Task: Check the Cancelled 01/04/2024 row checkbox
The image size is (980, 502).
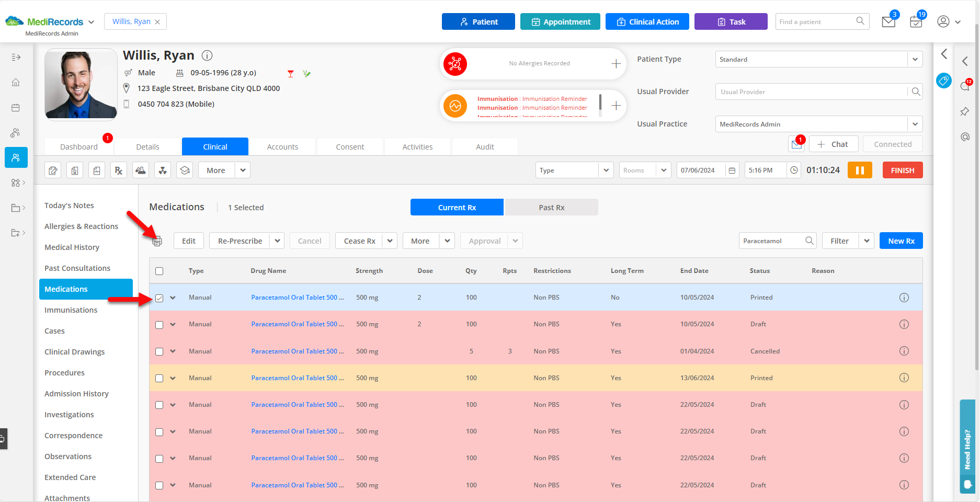Action: (x=159, y=351)
